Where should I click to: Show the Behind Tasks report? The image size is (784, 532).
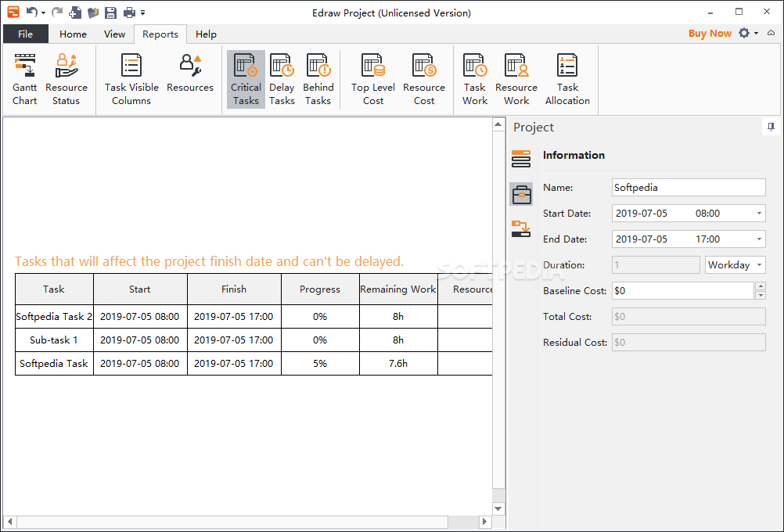click(318, 80)
